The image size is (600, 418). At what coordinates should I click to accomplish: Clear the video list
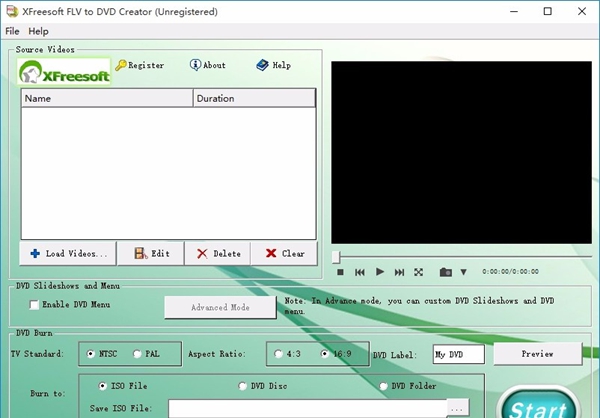coord(285,253)
